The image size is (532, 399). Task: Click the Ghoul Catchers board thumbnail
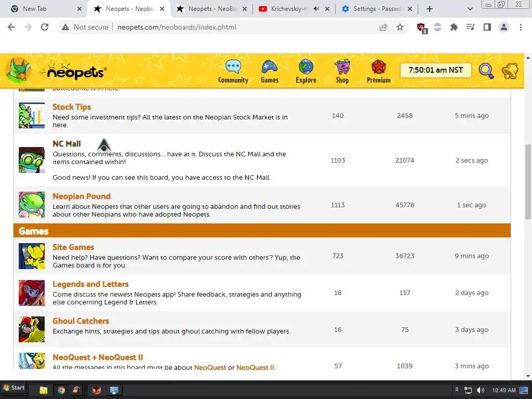tap(32, 329)
